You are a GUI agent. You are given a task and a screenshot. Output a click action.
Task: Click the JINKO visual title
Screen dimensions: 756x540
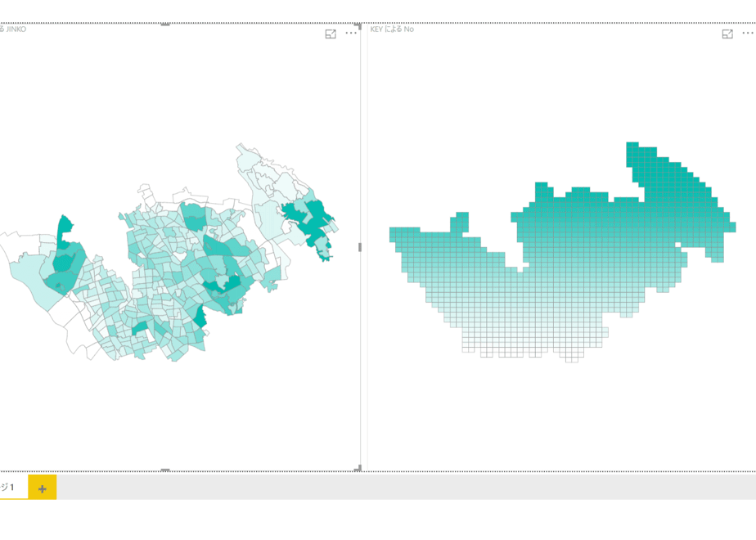click(13, 29)
